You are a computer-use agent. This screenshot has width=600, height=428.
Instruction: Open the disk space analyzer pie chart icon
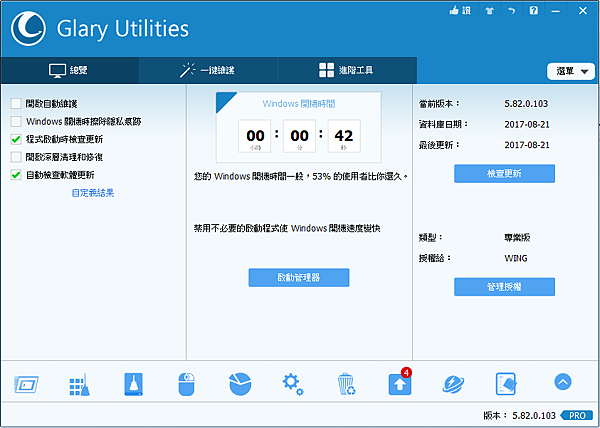point(240,384)
